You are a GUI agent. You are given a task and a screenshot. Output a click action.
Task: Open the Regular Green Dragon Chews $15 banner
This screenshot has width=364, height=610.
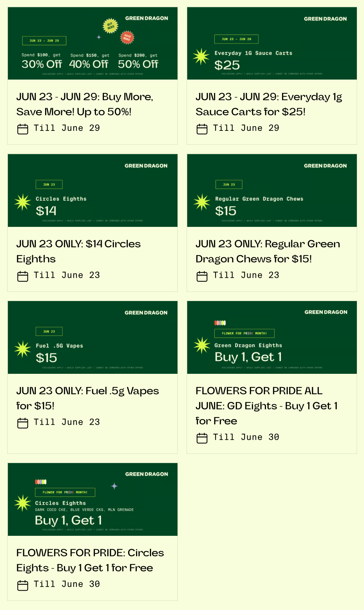[272, 191]
